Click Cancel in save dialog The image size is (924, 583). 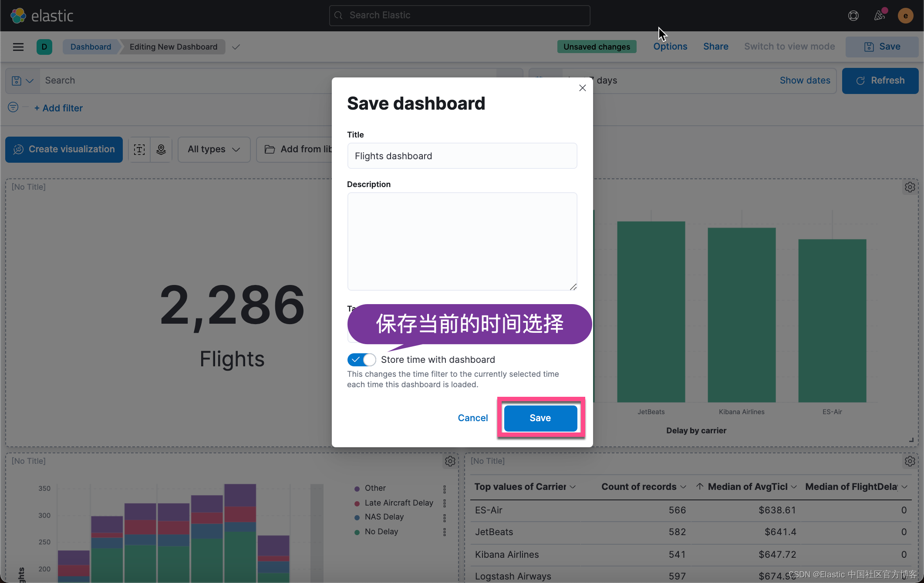point(472,418)
